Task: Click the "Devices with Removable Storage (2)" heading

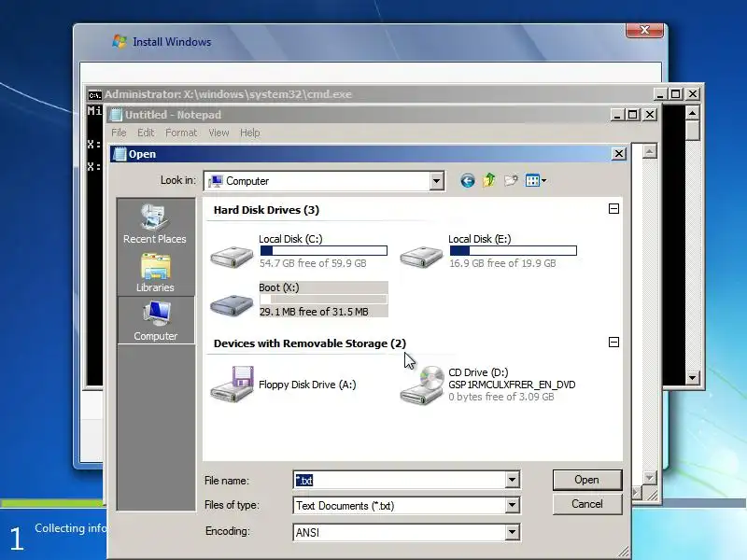Action: (310, 343)
